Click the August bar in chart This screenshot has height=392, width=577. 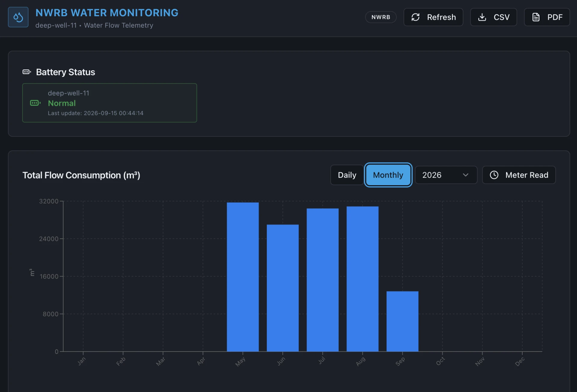point(362,279)
